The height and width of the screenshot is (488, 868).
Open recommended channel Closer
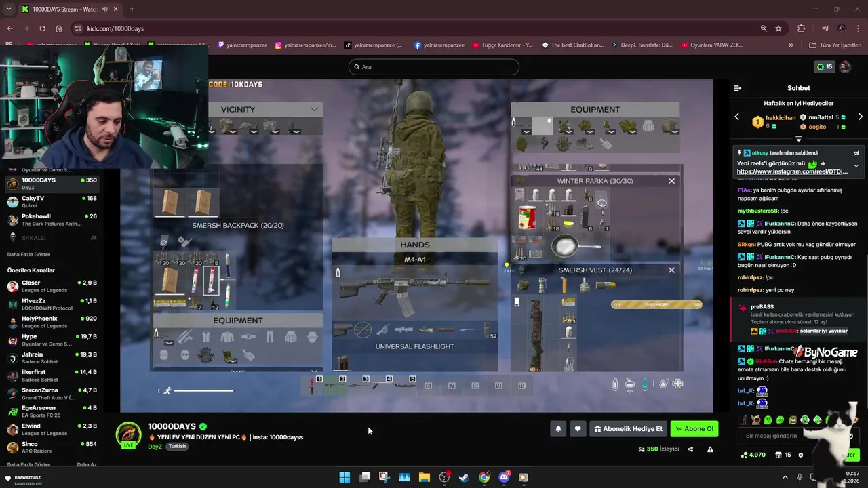52,286
